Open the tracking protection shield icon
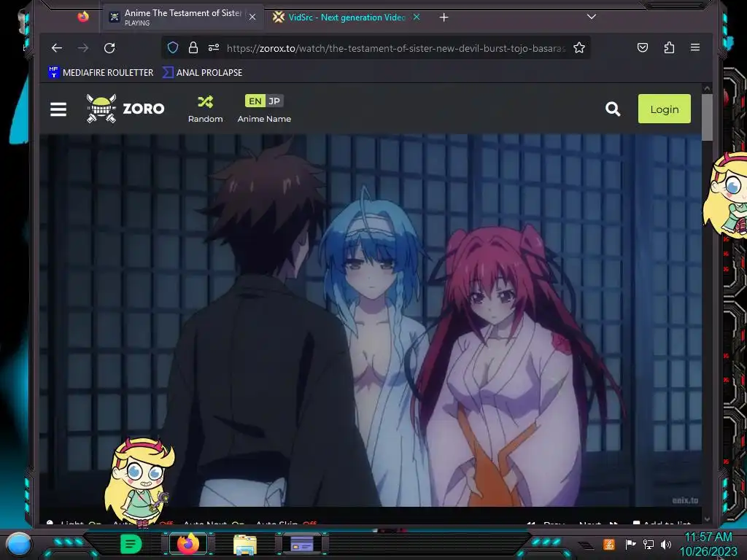Screen dimensions: 747x560 point(173,47)
